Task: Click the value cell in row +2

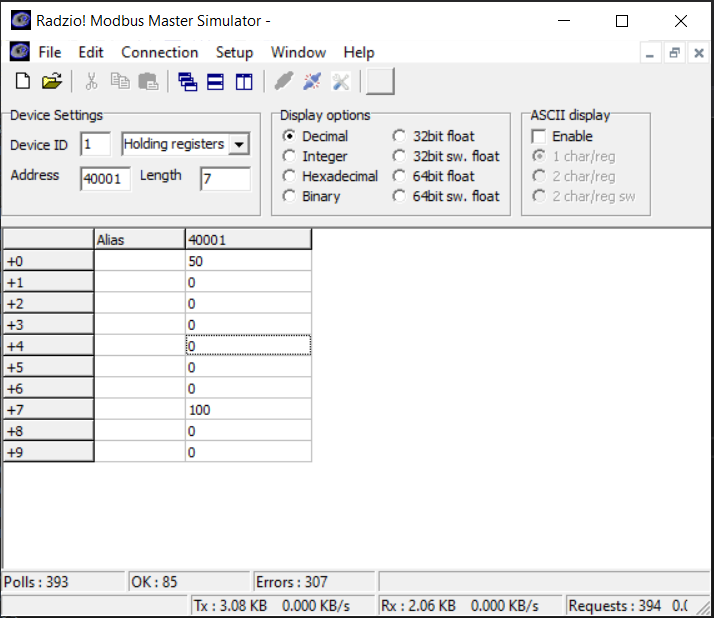Action: [248, 304]
